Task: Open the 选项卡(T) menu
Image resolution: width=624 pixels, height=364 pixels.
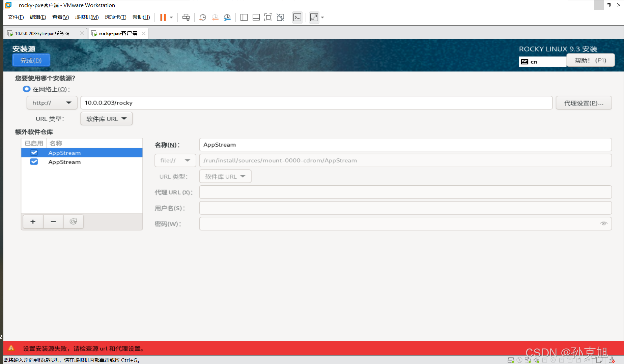Action: click(x=115, y=17)
